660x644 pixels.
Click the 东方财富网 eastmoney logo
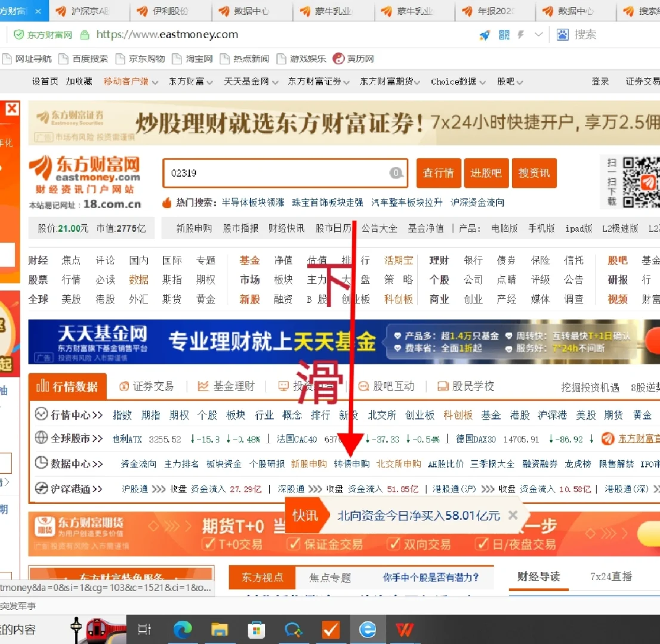click(84, 175)
